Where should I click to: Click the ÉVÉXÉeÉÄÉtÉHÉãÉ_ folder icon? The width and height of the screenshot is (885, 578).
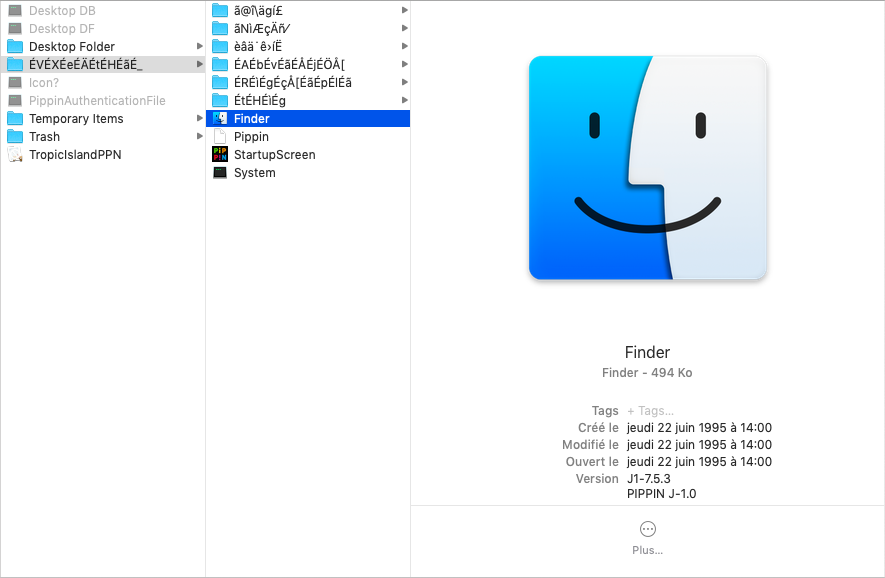(x=15, y=64)
